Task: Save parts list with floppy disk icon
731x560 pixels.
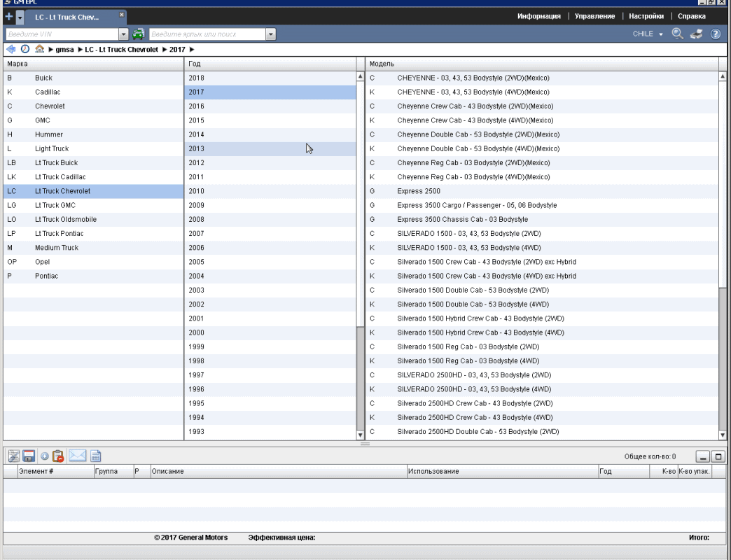Action: click(29, 456)
